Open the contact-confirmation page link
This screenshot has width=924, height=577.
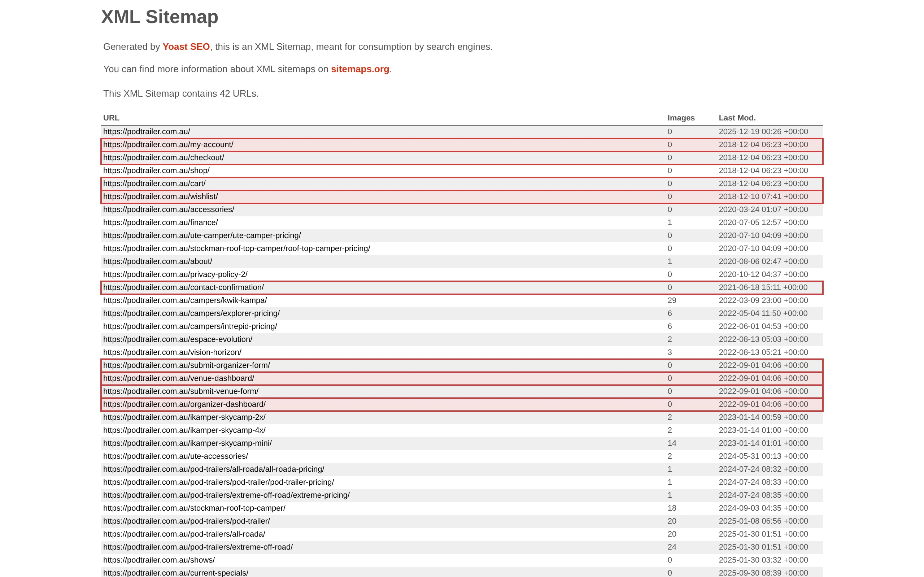[x=183, y=287]
